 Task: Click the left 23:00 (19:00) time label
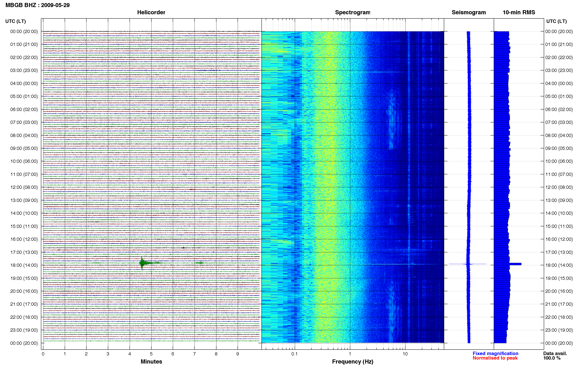tap(24, 330)
